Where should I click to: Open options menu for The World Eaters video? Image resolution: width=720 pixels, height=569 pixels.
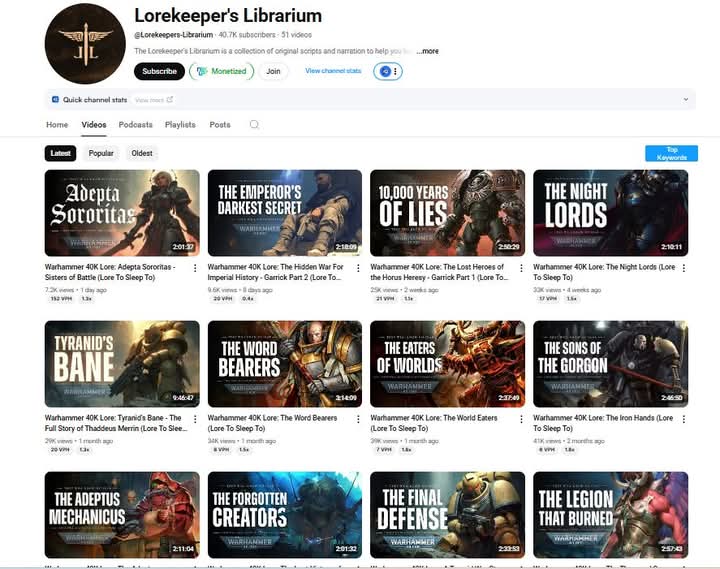tap(521, 419)
